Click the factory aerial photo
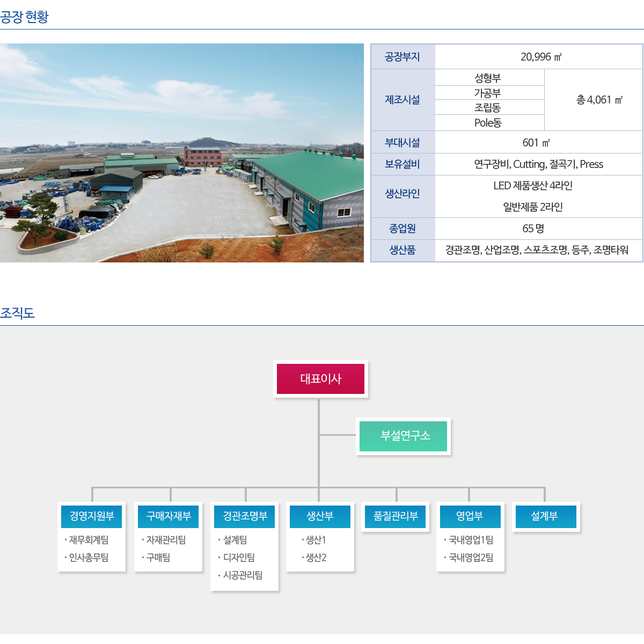This screenshot has height=644, width=644. [181, 153]
